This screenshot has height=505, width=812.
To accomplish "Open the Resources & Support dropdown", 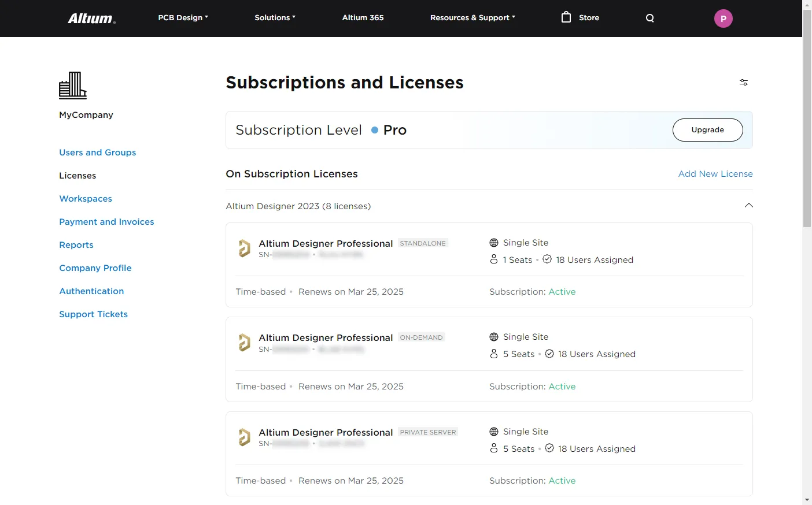I will (x=473, y=18).
